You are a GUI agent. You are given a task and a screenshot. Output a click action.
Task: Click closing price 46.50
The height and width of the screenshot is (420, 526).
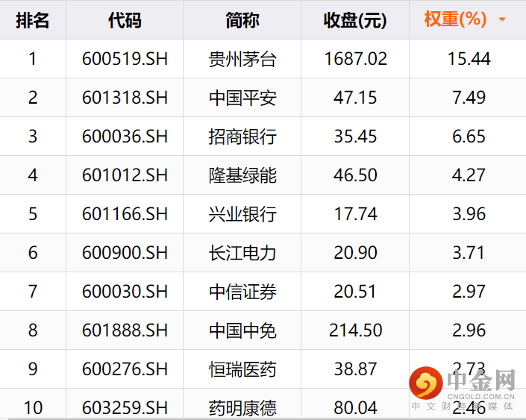(x=355, y=175)
